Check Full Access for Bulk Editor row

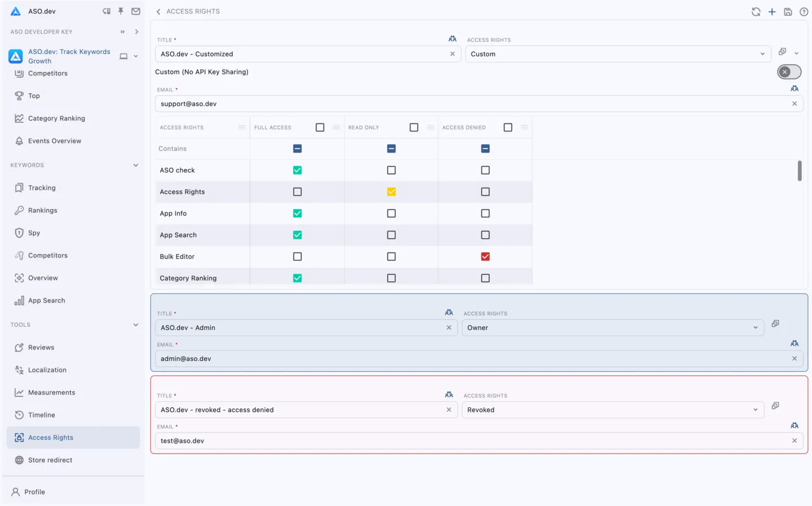point(297,256)
